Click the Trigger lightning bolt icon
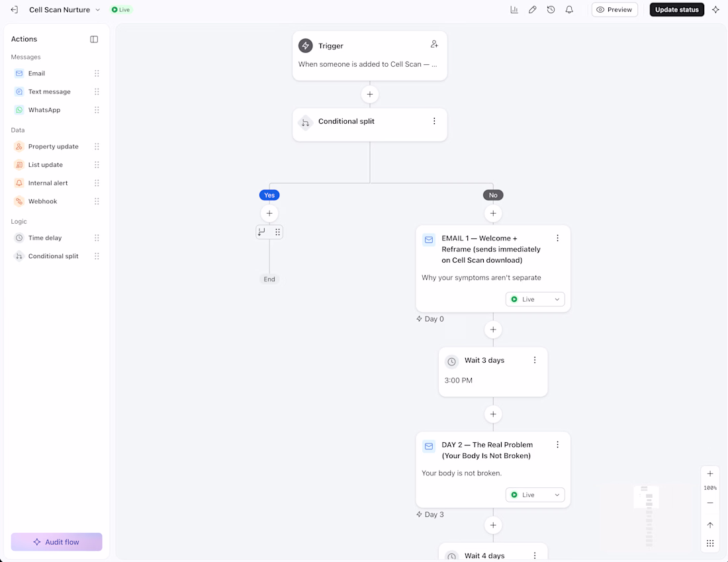The height and width of the screenshot is (562, 728). point(306,46)
